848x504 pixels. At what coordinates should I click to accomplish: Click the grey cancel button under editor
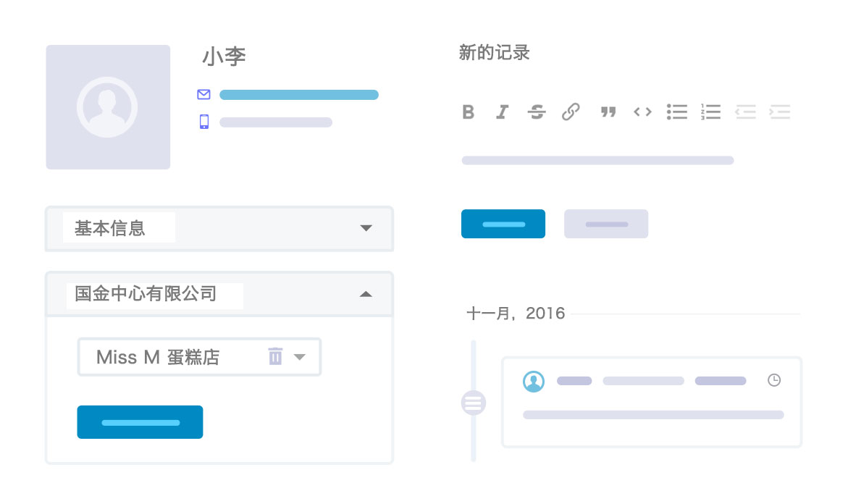pos(605,224)
